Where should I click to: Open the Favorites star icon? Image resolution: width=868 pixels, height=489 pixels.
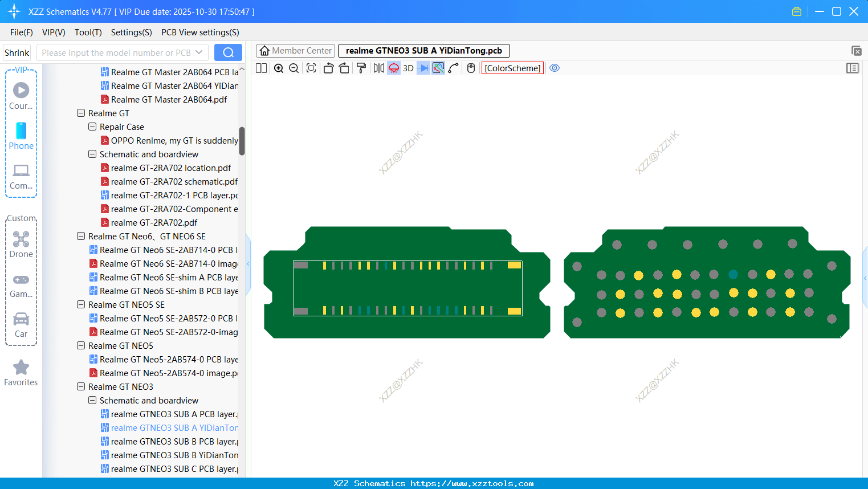[x=21, y=373]
